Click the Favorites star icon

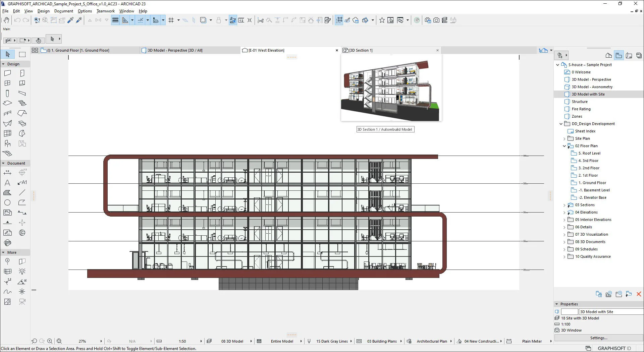382,20
